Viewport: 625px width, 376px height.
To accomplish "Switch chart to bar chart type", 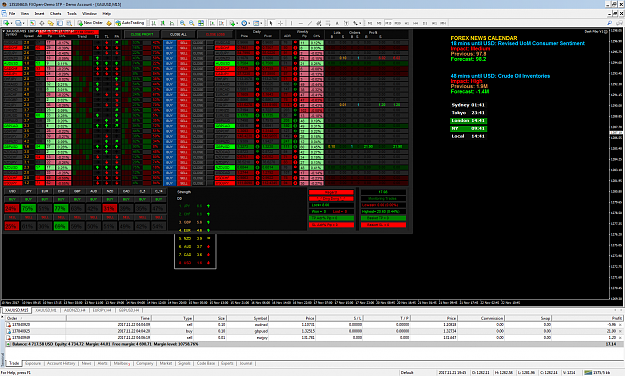I will [153, 23].
